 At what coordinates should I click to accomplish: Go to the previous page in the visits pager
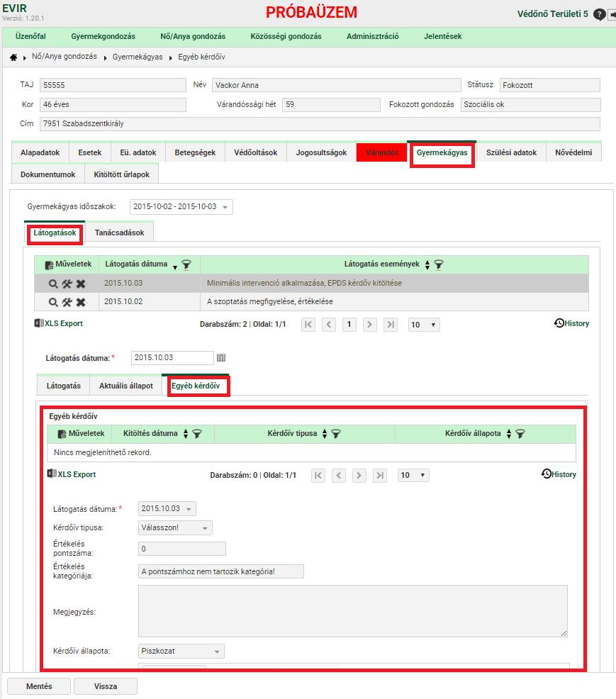pos(328,325)
